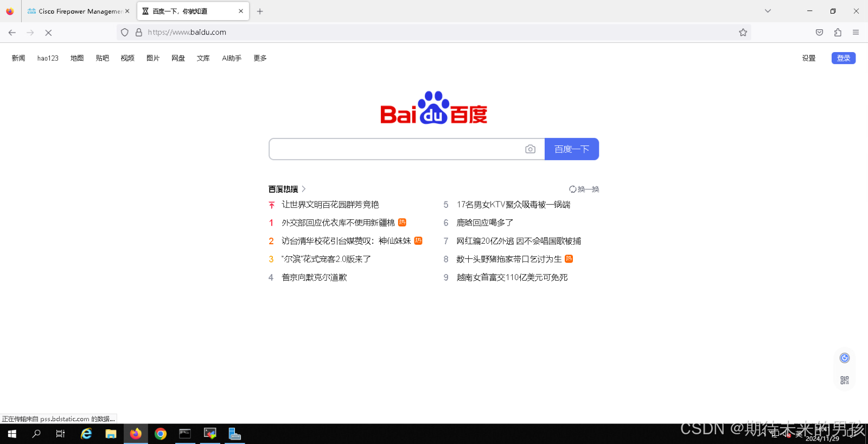Click 百度一下 search button
868x444 pixels.
[x=572, y=149]
